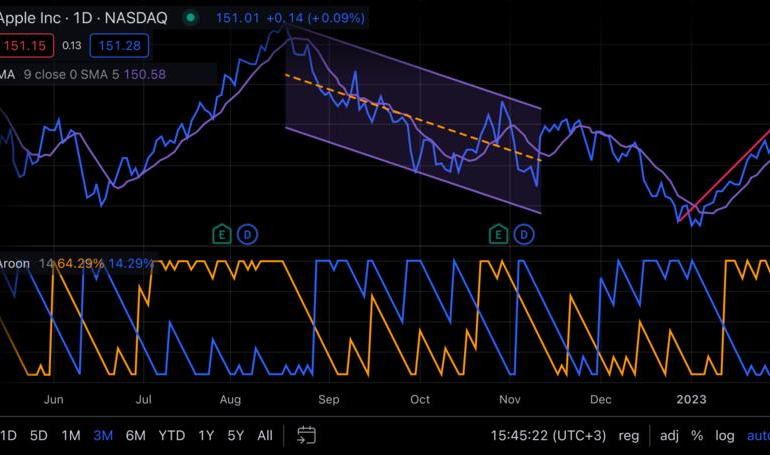Click the Dec label on time axis

click(601, 400)
